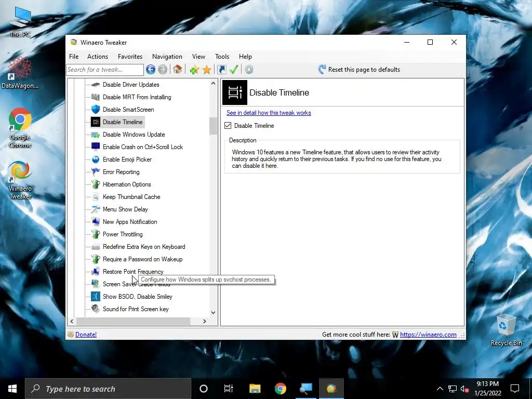The height and width of the screenshot is (399, 532).
Task: Click in the Search for a tweak field
Action: [x=105, y=70]
